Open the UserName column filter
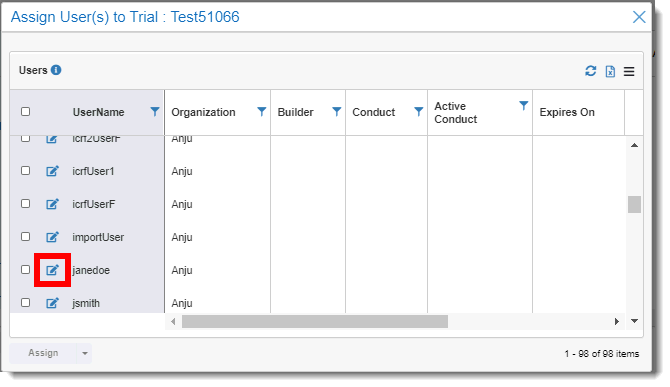 (x=155, y=111)
